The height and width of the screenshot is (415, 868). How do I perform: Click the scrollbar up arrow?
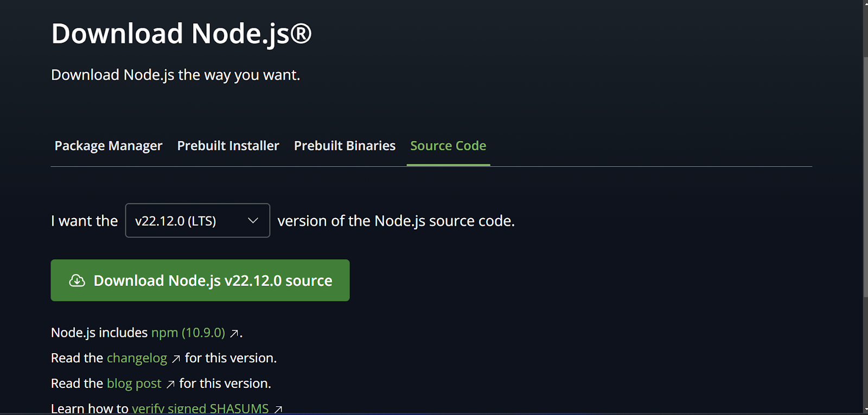coord(865,3)
